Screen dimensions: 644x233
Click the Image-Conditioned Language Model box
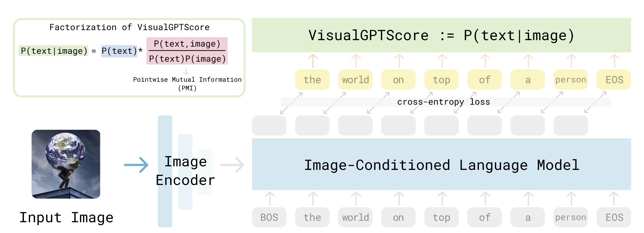pos(441,165)
